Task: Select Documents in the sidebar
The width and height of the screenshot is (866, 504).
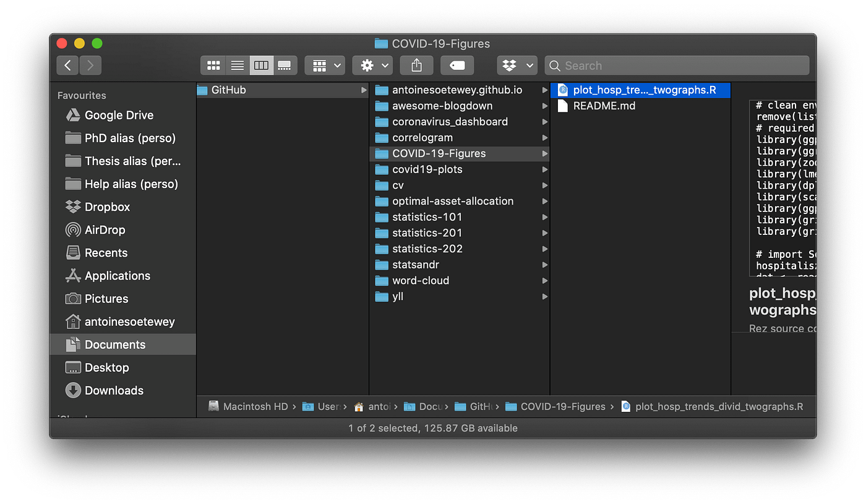Action: tap(122, 344)
